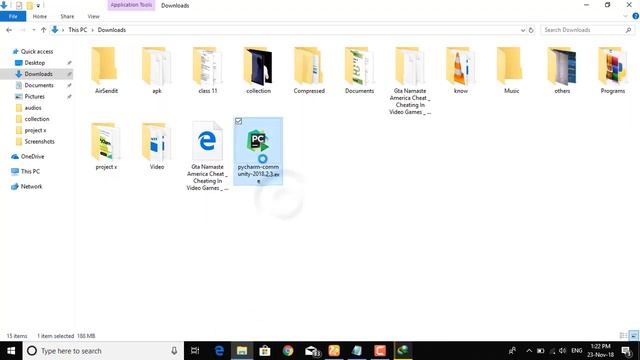Open the Documents folder in file pane
640x360 pixels.
pos(359,70)
